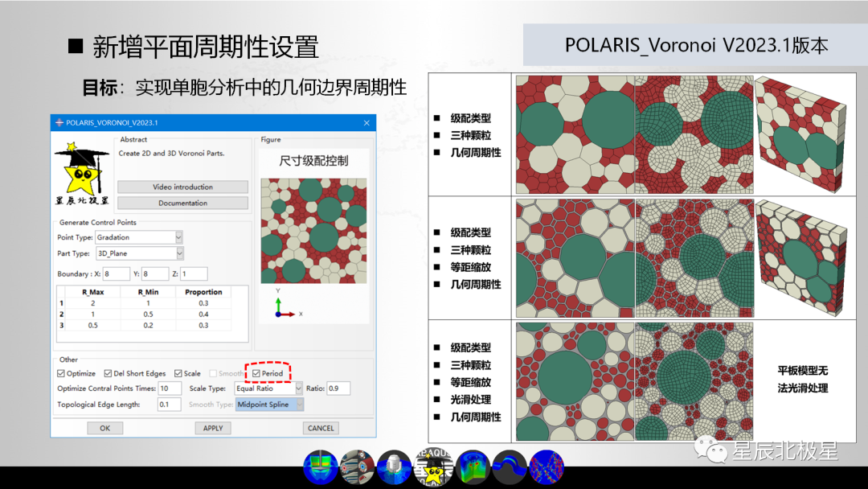The image size is (868, 489).
Task: Click the Video introduction button
Action: coord(182,187)
